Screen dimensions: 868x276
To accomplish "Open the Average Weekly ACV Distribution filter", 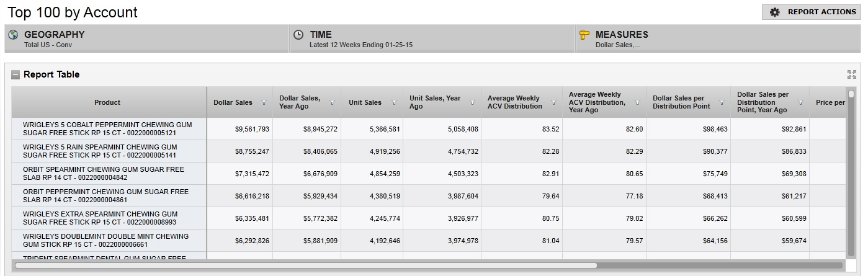I will [553, 103].
